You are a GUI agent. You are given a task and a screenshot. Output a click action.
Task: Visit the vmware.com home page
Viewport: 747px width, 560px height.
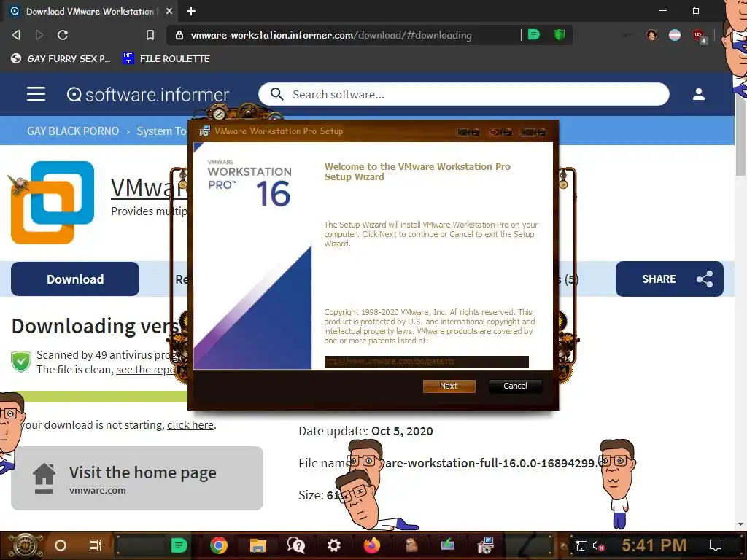(x=137, y=478)
